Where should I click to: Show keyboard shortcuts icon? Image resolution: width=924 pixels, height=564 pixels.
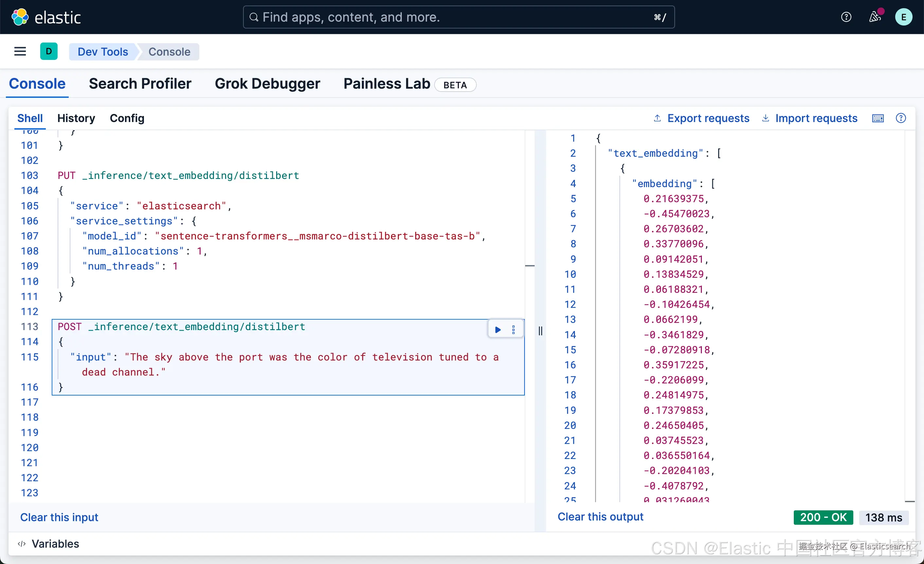[878, 118]
